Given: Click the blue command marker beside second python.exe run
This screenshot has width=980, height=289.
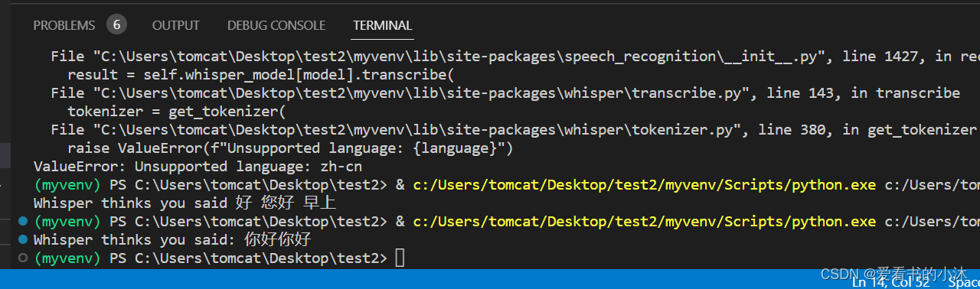Looking at the screenshot, I should pyautogui.click(x=22, y=222).
